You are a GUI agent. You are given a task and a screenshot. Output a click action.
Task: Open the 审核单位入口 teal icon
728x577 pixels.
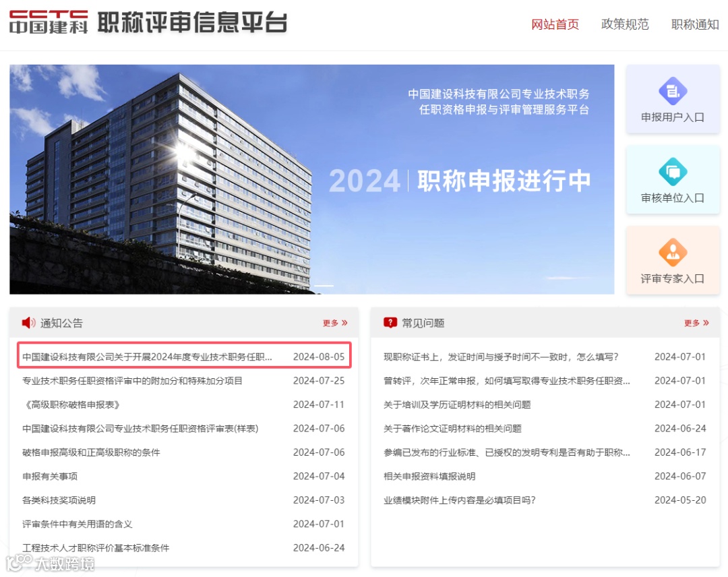click(x=673, y=172)
